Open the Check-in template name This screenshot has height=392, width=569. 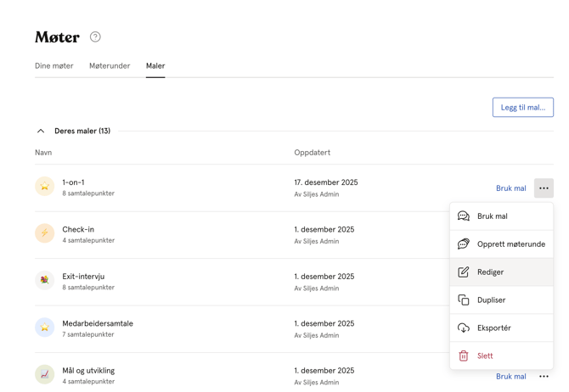[78, 230]
